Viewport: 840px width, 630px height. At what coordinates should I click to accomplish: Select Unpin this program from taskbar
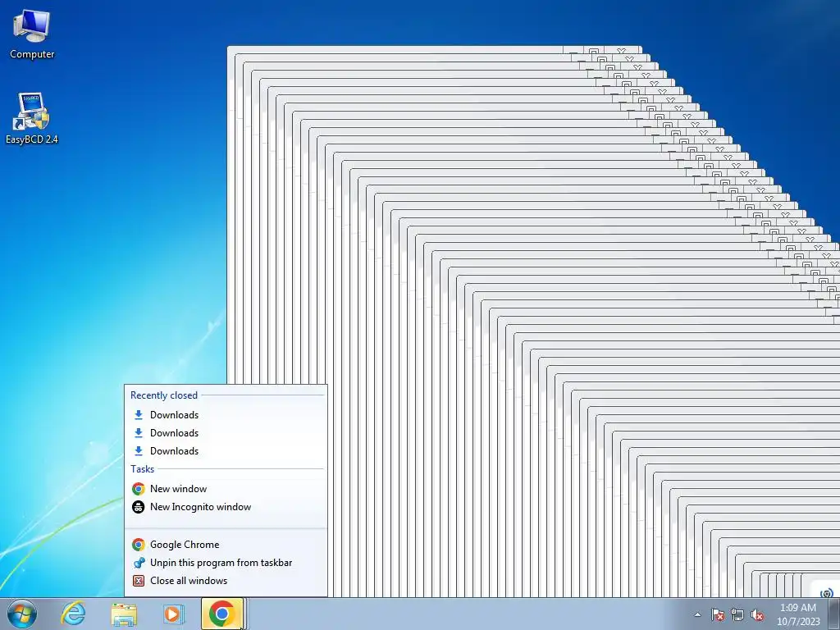(226, 563)
